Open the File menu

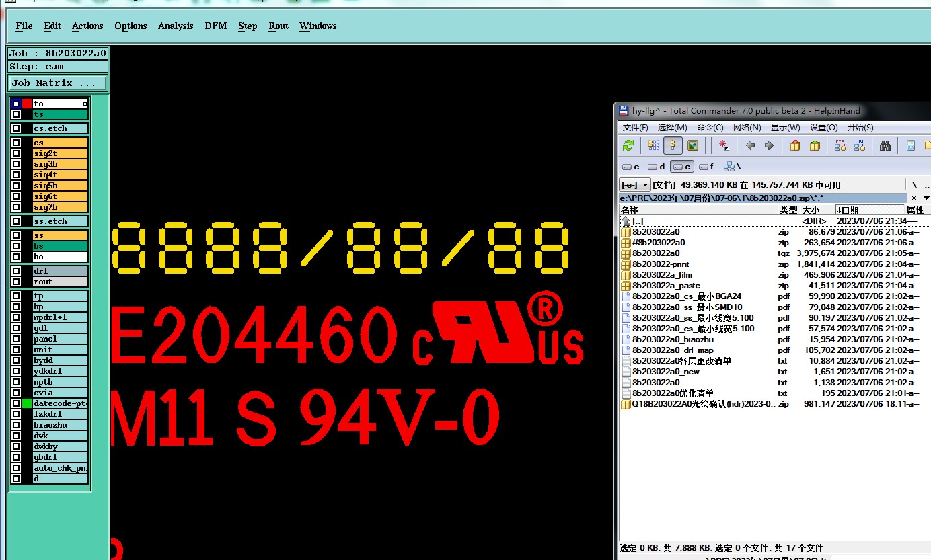click(x=24, y=26)
